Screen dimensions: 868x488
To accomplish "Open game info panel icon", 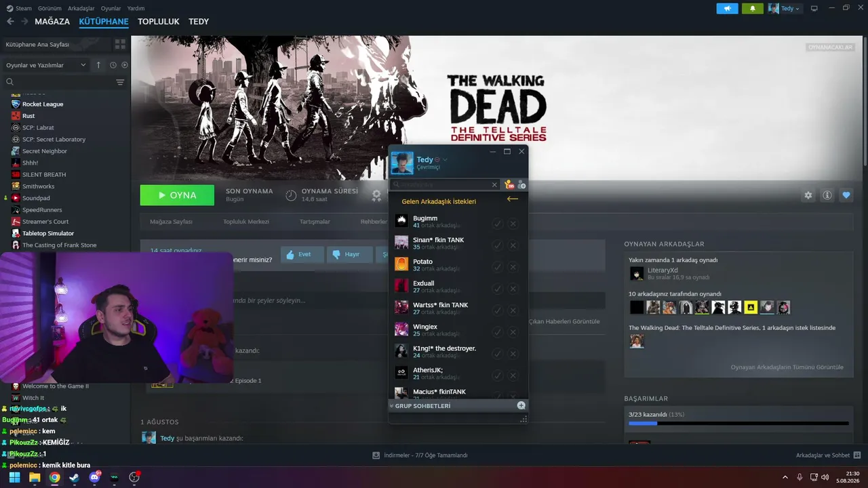I will coord(827,195).
